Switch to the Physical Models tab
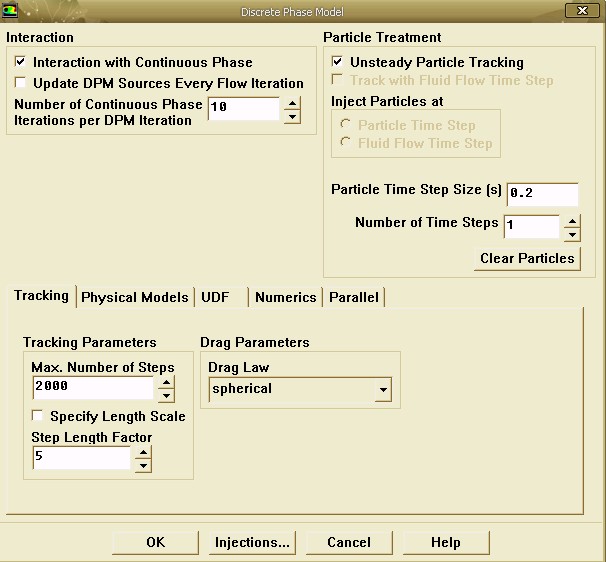 pyautogui.click(x=134, y=297)
